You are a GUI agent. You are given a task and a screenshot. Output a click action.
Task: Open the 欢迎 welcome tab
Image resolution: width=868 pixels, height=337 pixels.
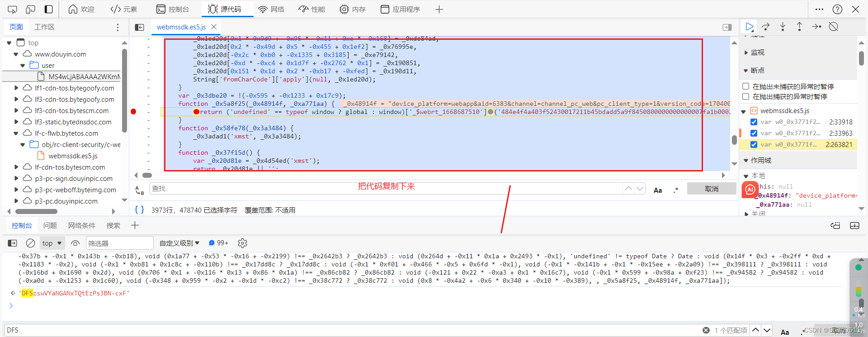tap(81, 9)
